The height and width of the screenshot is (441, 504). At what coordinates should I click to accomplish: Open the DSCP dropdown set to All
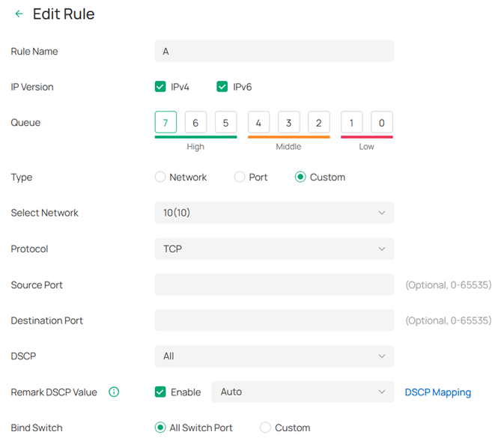tap(273, 356)
